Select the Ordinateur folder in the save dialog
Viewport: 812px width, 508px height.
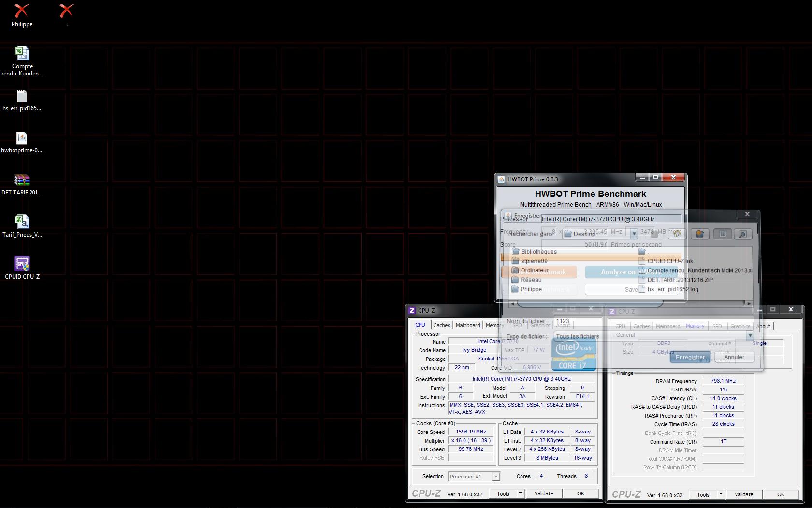click(x=530, y=270)
